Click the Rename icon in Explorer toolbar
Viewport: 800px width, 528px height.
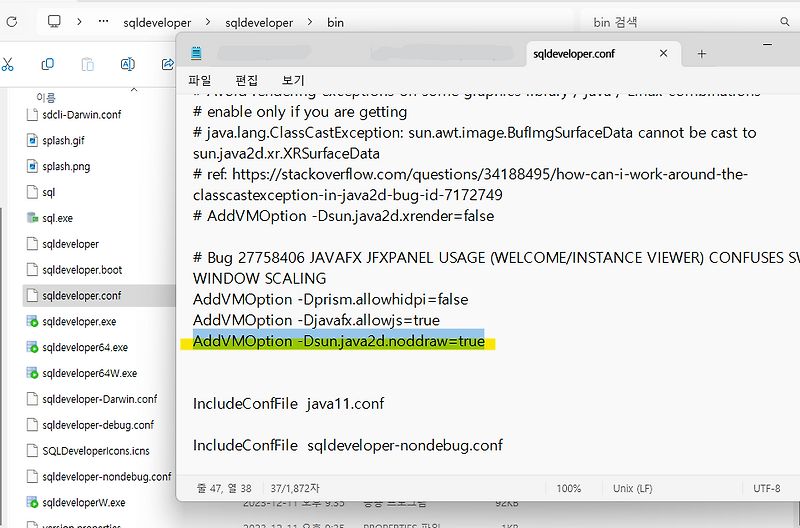pos(128,64)
